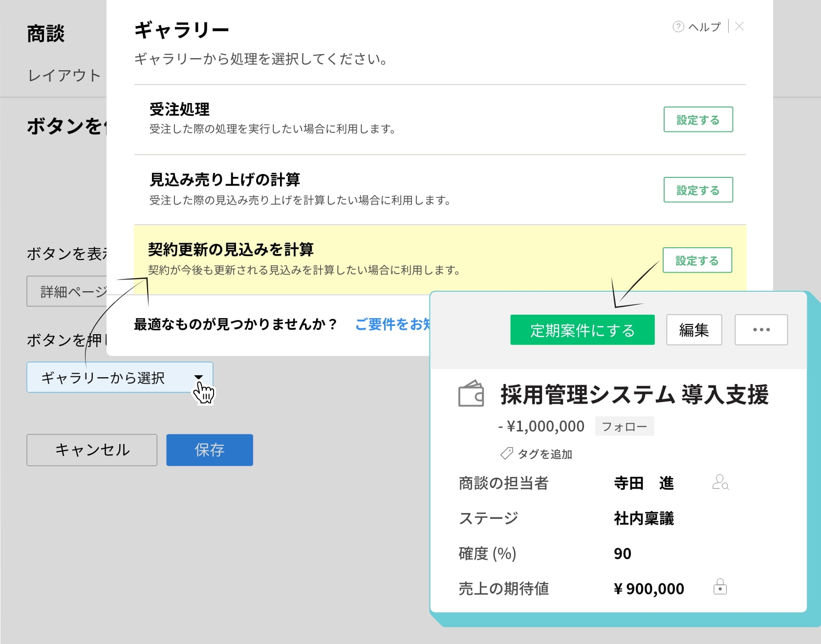Close the gallery dialog with X
The width and height of the screenshot is (821, 644).
click(739, 26)
